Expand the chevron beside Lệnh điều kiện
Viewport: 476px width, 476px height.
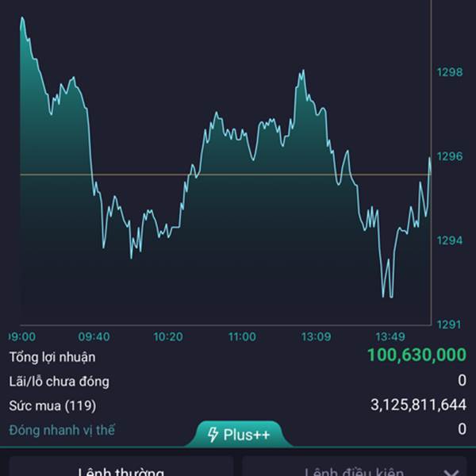click(451, 472)
